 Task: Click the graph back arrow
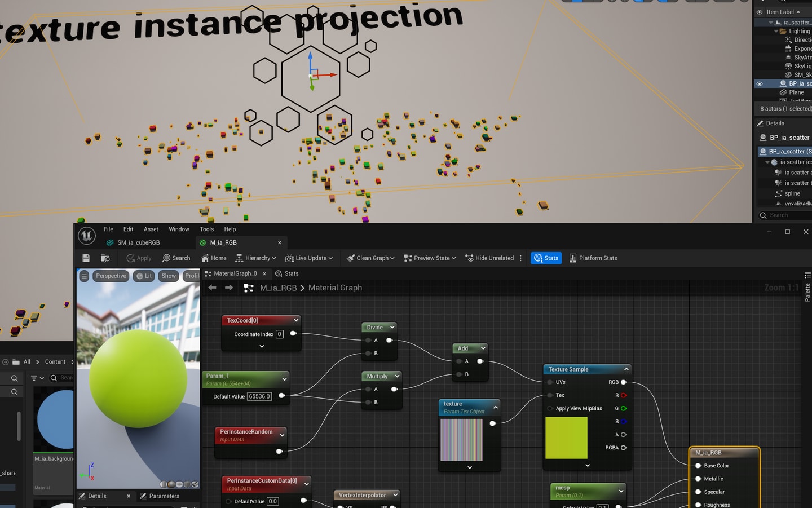pyautogui.click(x=212, y=288)
